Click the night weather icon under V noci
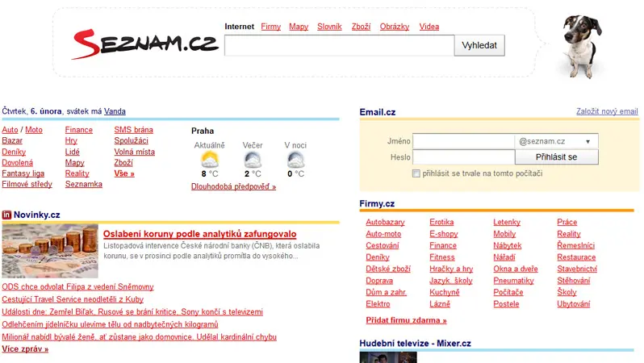Viewport: 644px width, 363px height. [x=295, y=160]
